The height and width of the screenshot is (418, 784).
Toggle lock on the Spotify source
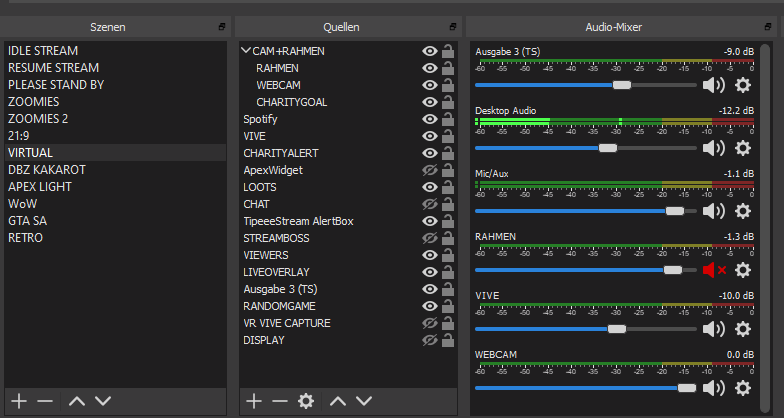pyautogui.click(x=449, y=119)
